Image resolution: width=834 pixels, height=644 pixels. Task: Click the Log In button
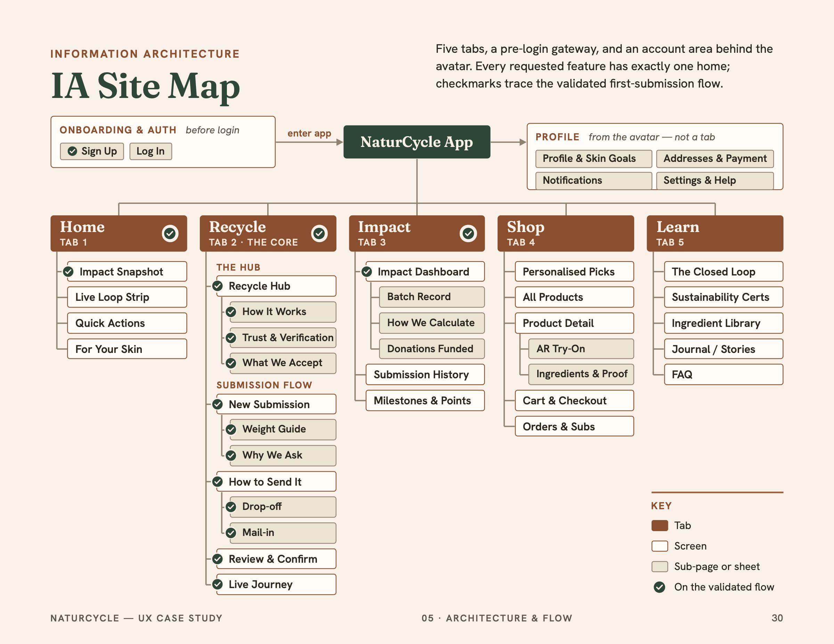click(x=150, y=151)
